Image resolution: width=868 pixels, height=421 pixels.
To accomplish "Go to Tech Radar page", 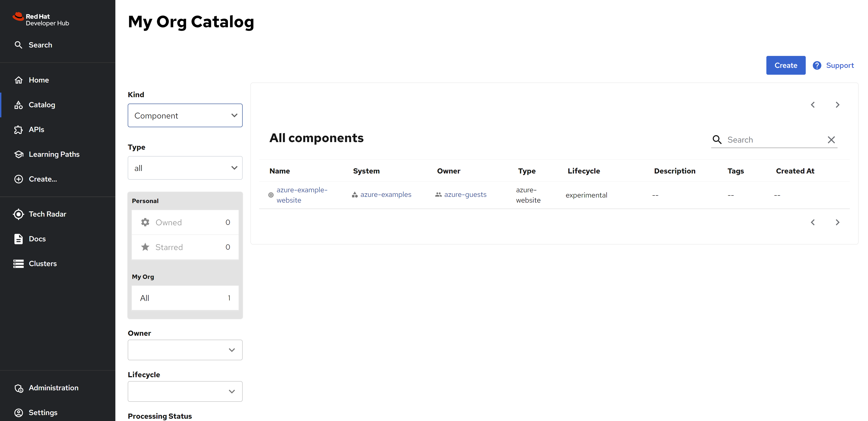I will click(x=47, y=214).
